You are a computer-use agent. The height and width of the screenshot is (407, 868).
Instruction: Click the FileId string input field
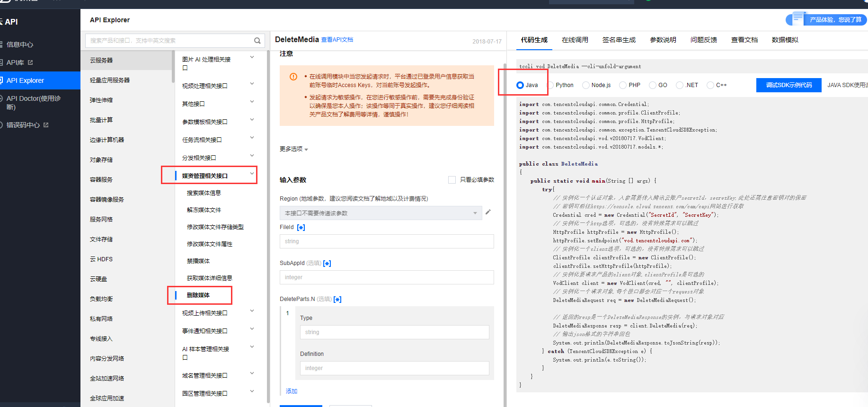387,241
